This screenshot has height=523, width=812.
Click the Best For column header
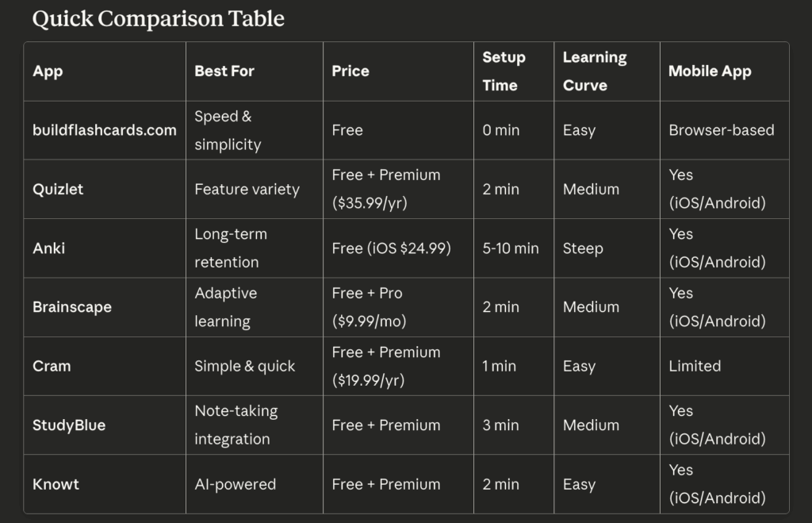click(224, 71)
